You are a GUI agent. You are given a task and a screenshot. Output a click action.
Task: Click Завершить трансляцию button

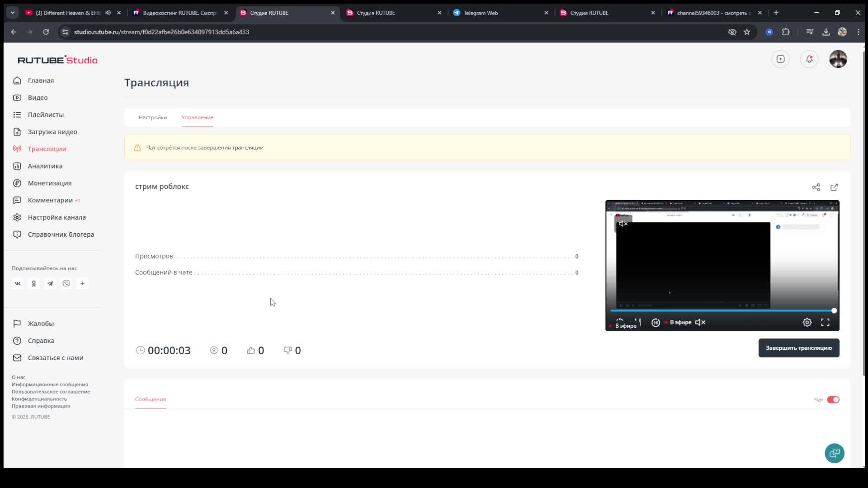[798, 348]
